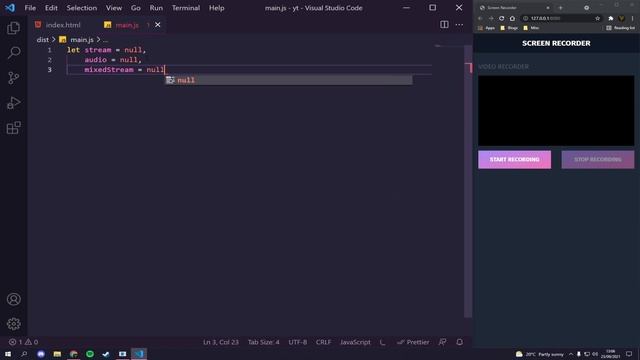
Task: Open the Help menu
Action: (x=217, y=8)
